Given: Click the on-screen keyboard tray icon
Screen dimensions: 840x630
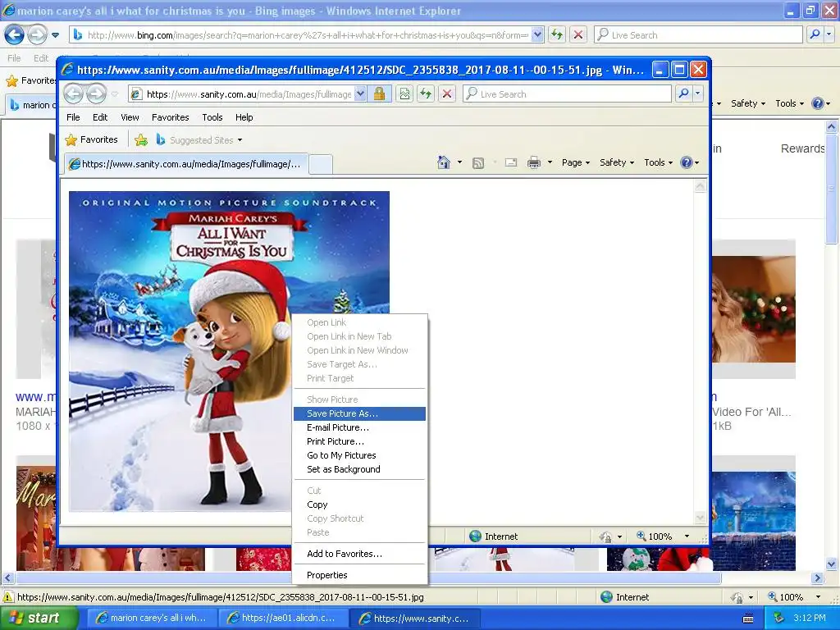Looking at the screenshot, I should 748,619.
